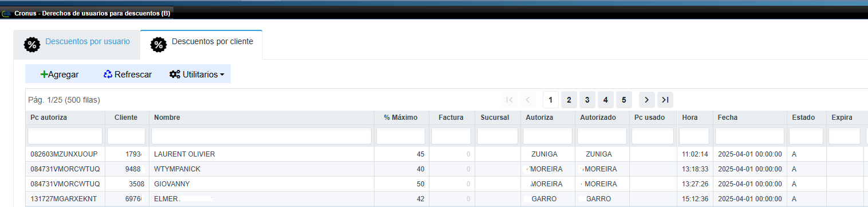Sort by Sucursal column header
Screen dimensions: 868x207
coord(497,118)
